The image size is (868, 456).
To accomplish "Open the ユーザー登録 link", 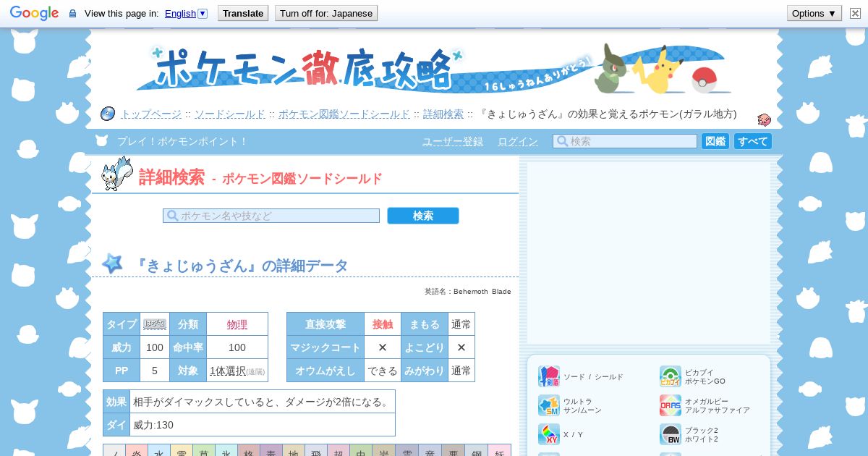I will coord(453,141).
